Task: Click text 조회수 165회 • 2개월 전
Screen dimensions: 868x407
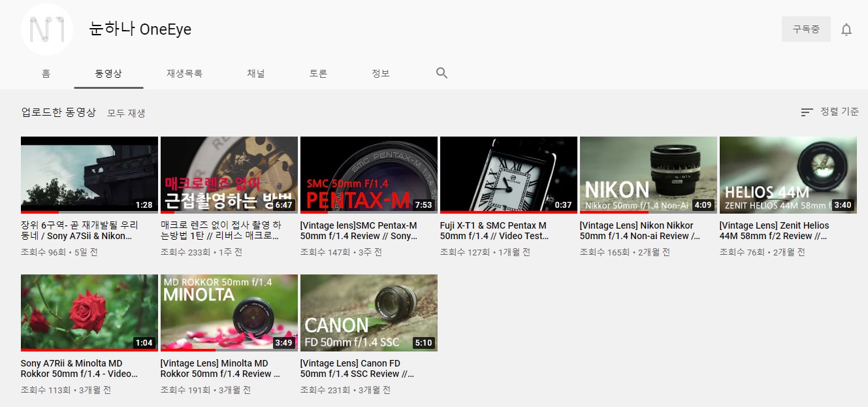Action: [x=625, y=252]
